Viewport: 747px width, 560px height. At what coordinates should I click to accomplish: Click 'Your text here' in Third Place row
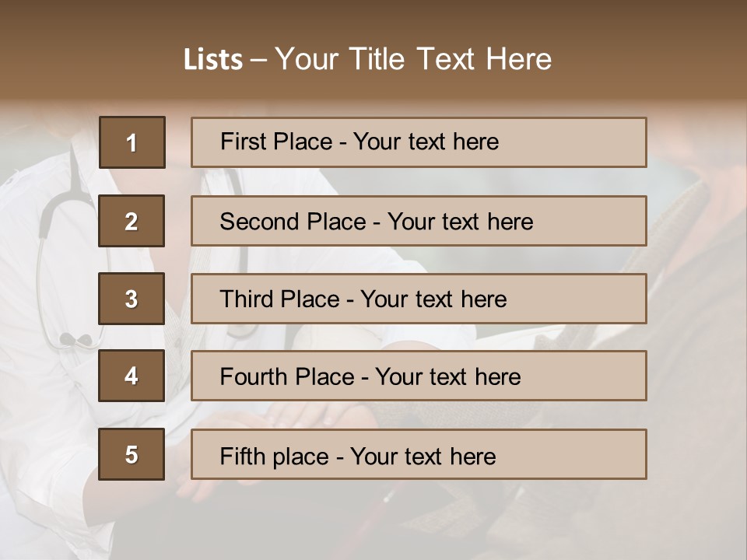pos(433,299)
